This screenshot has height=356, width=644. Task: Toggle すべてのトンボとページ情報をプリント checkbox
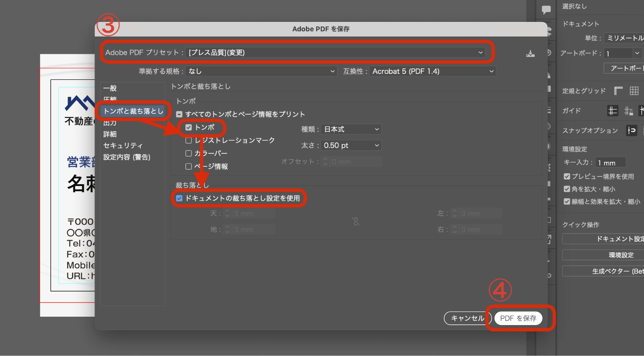click(x=179, y=114)
